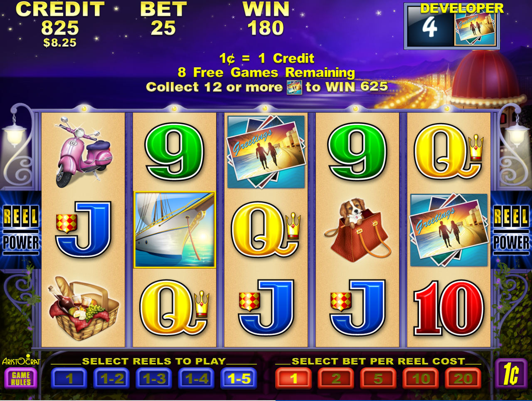Select reels 1-2 to play
Image resolution: width=532 pixels, height=401 pixels.
pos(112,379)
